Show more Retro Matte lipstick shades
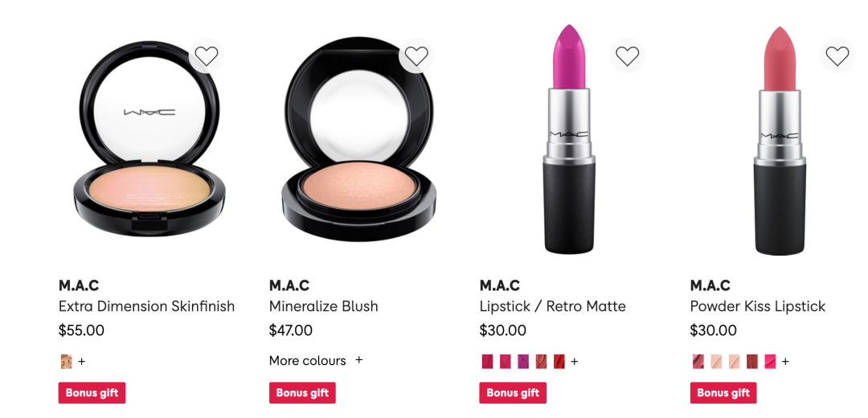The image size is (868, 418). coord(574,362)
